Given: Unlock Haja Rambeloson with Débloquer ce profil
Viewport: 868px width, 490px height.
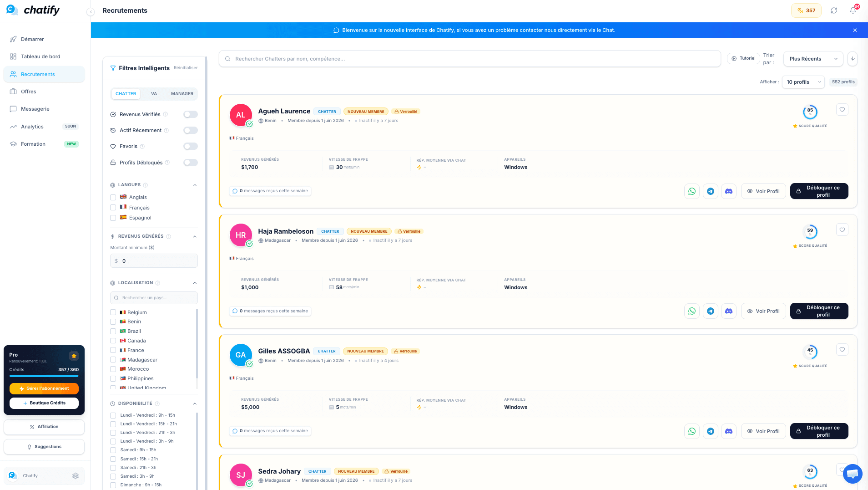Looking at the screenshot, I should pyautogui.click(x=819, y=311).
